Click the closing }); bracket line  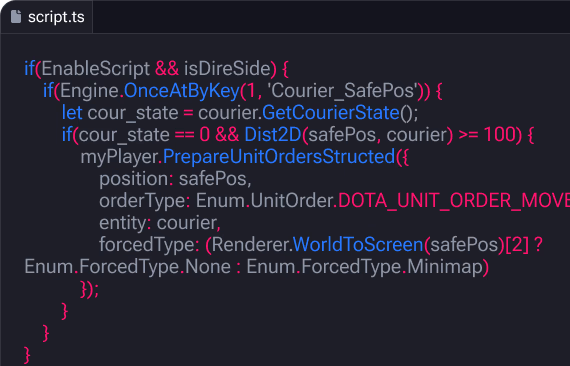pyautogui.click(x=89, y=290)
